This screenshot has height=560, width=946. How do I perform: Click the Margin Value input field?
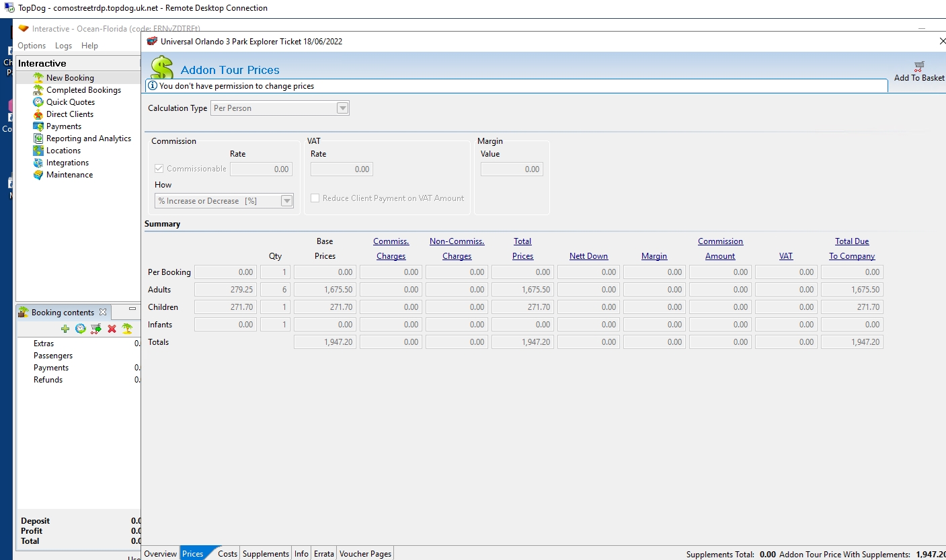512,169
